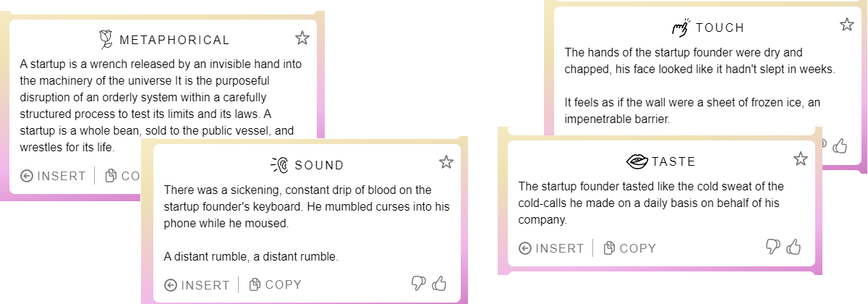Copy the Taste card text
Image resolution: width=868 pixels, height=304 pixels.
click(629, 248)
